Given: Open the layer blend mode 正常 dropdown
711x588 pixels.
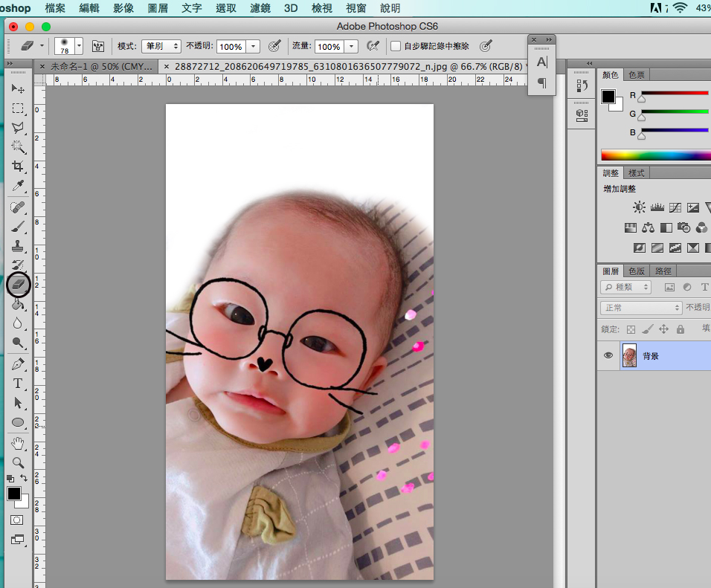Looking at the screenshot, I should click(641, 308).
